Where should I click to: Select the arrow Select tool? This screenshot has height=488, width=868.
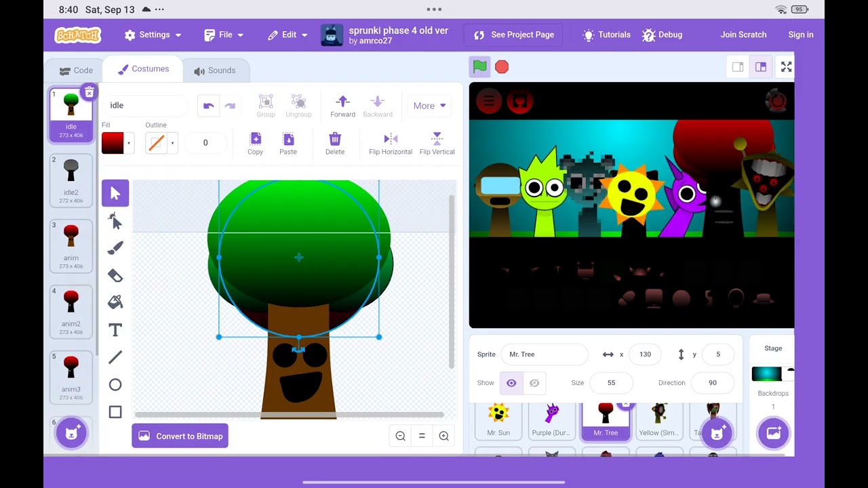(x=115, y=193)
